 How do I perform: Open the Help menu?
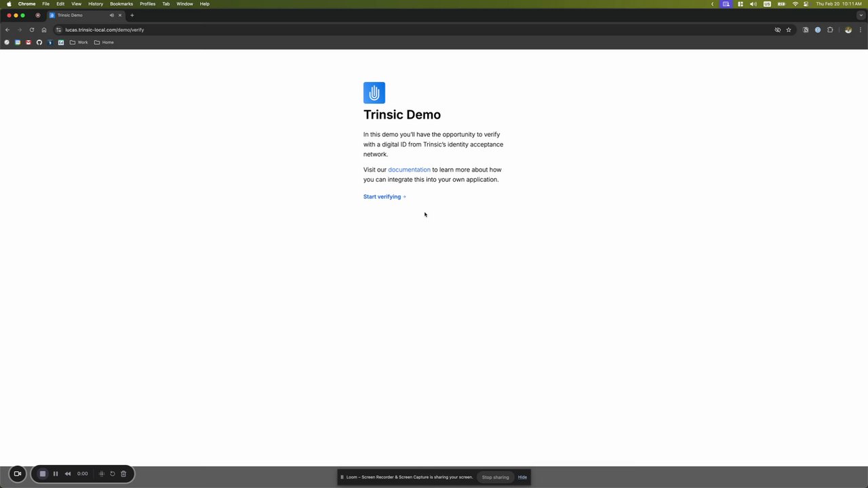(x=205, y=4)
